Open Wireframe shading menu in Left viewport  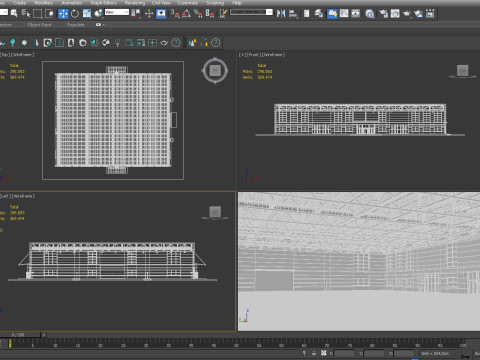[x=23, y=196]
